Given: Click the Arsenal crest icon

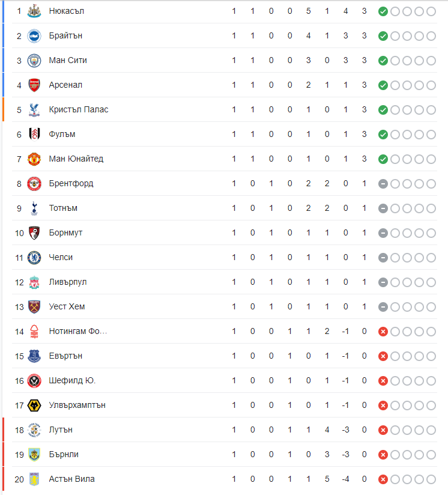Looking at the screenshot, I should [34, 85].
